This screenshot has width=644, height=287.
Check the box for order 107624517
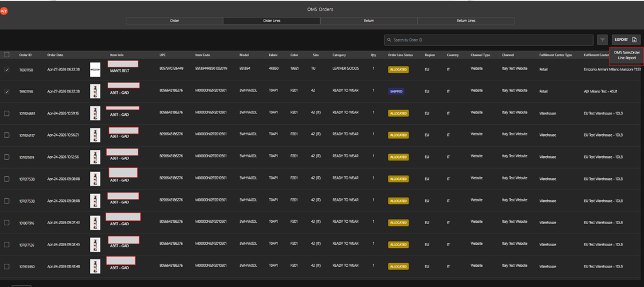(6, 135)
